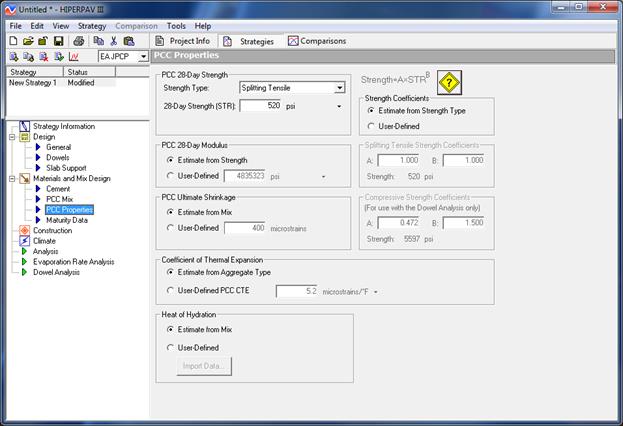Click the Status column header

pos(89,72)
